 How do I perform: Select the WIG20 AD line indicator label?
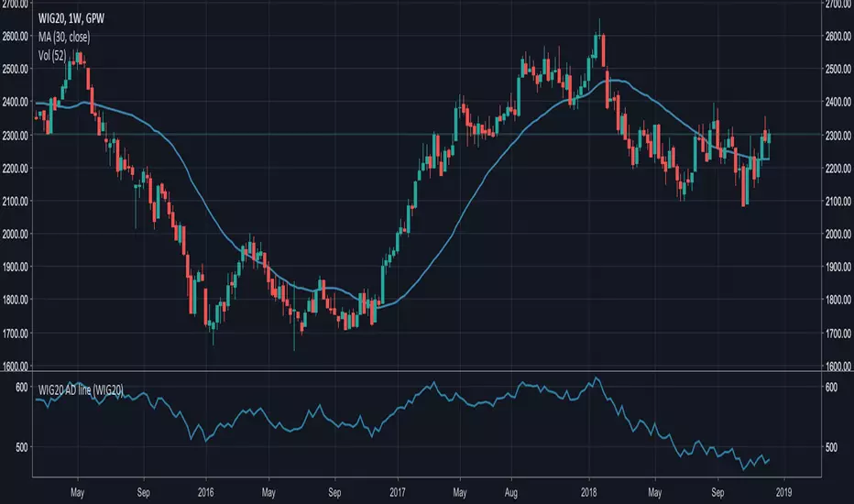[81, 390]
